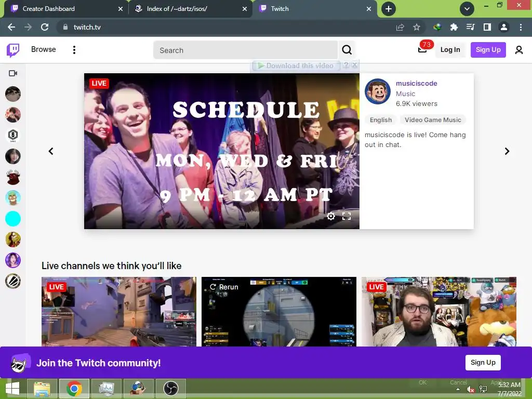The width and height of the screenshot is (532, 399).
Task: Open the first live shooter game thumbnail
Action: pyautogui.click(x=119, y=312)
